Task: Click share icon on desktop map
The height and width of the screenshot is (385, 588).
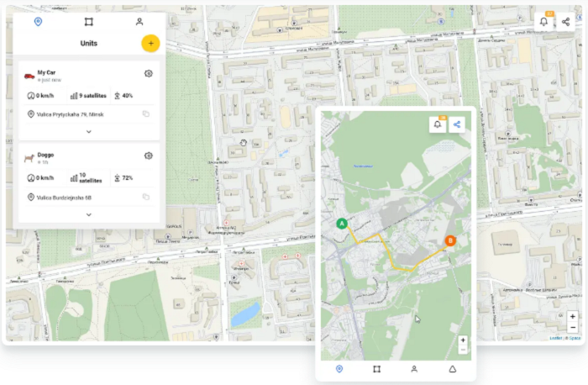Action: coord(566,23)
